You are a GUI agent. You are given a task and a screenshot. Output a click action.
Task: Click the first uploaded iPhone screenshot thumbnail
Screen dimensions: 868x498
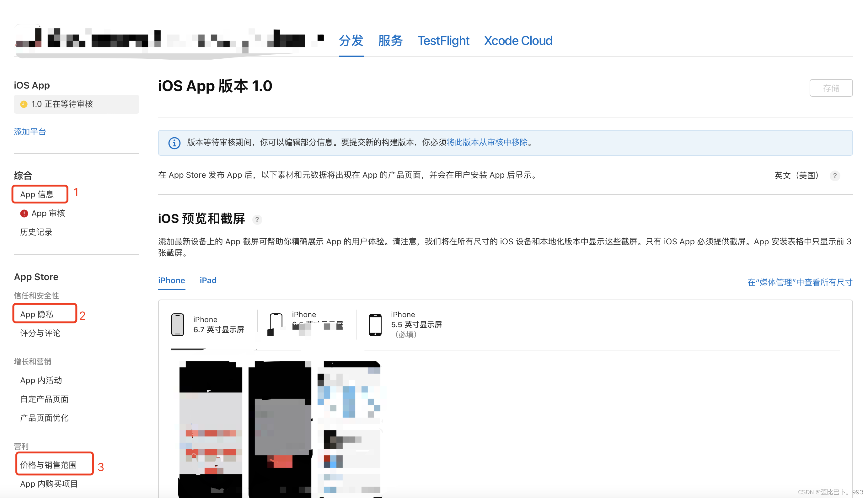211,428
